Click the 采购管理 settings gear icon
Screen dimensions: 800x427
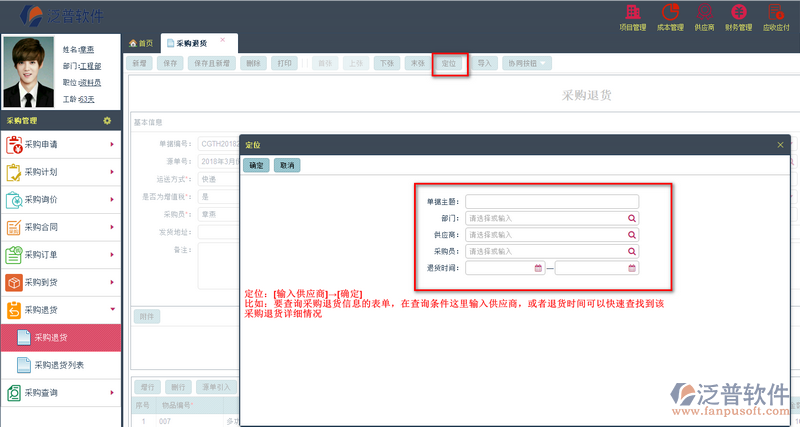(x=107, y=121)
